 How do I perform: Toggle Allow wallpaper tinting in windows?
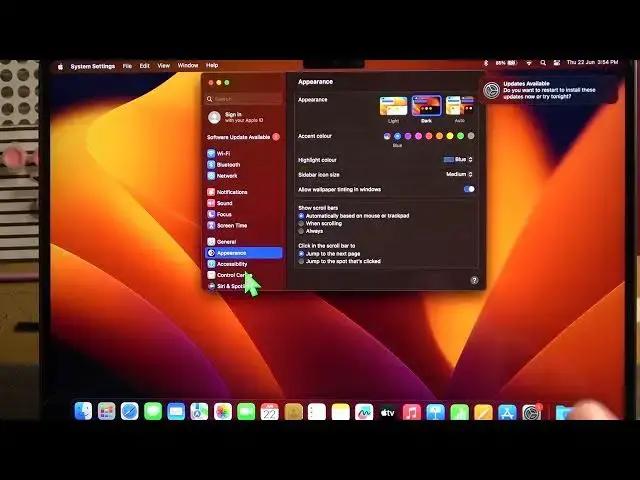pos(469,189)
